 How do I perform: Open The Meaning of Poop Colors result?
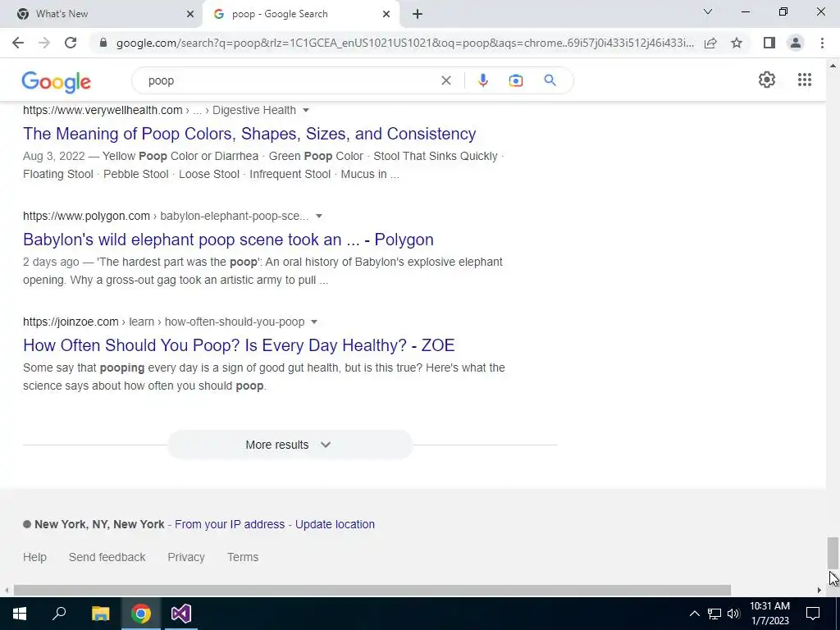249,134
